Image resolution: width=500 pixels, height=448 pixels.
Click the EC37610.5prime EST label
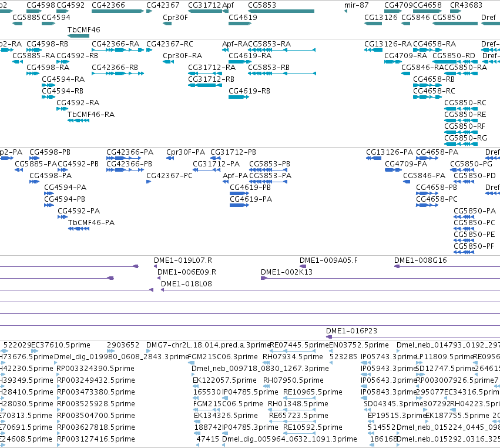click(x=61, y=345)
